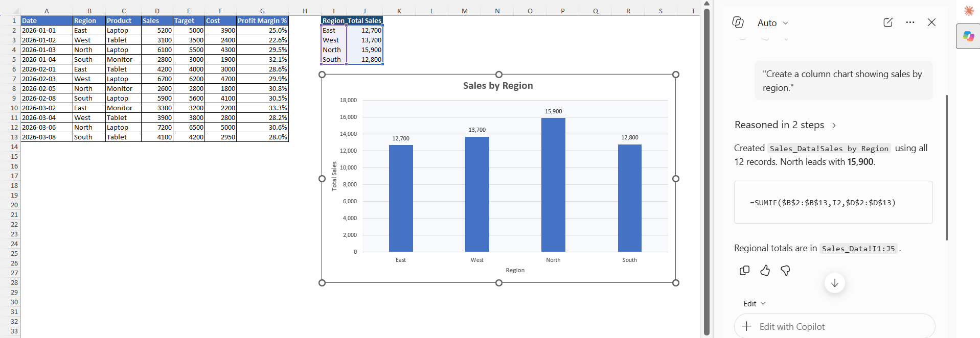Image resolution: width=980 pixels, height=338 pixels.
Task: Select column header D
Action: [157, 11]
